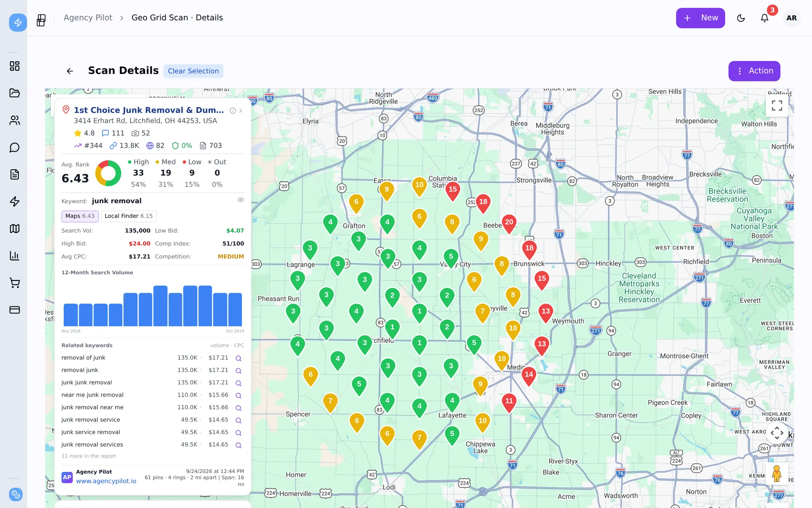Screen dimensions: 812x508
Task: Click the 4.8 star rating
Action: (84, 133)
